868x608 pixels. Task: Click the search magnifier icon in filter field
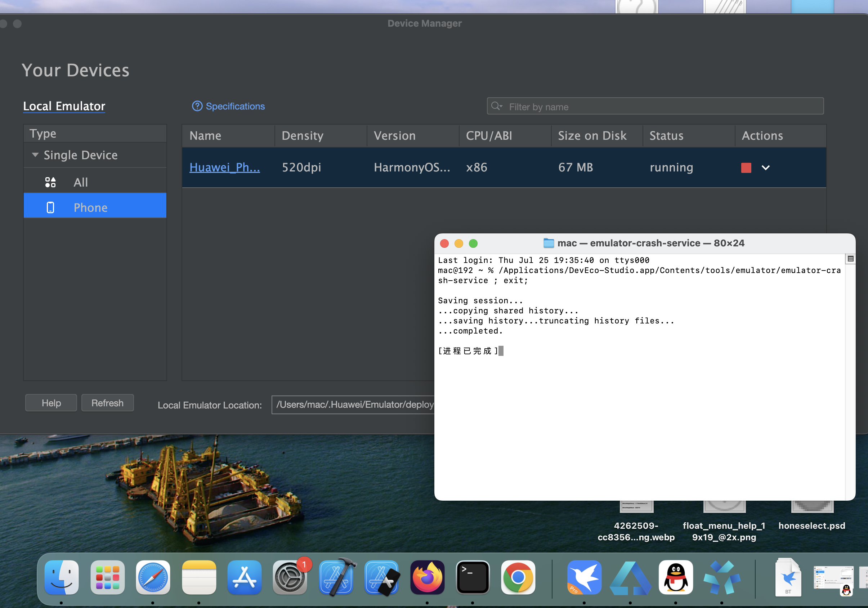pos(496,106)
